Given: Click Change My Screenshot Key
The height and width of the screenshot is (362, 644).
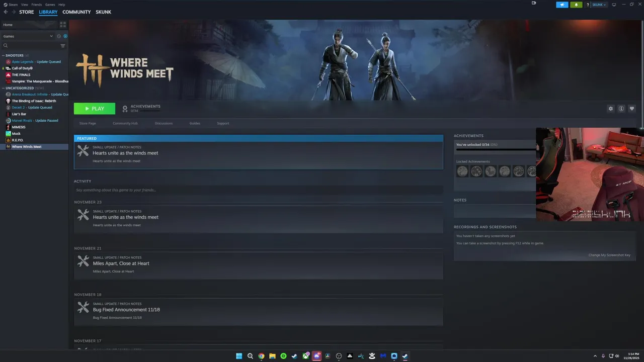Looking at the screenshot, I should (609, 255).
